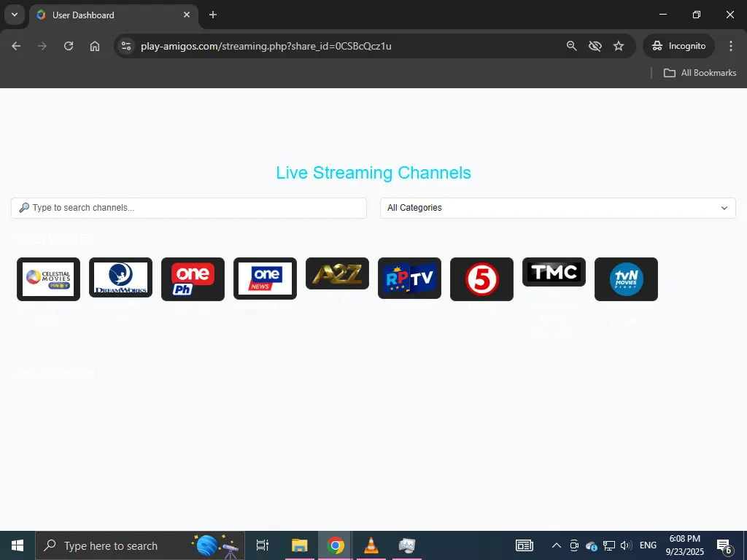The height and width of the screenshot is (560, 747).
Task: Click the Windows taskbar search box
Action: 140,545
